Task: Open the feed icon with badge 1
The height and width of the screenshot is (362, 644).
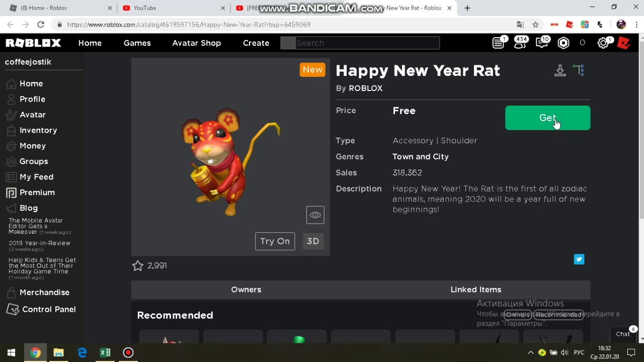Action: click(499, 43)
